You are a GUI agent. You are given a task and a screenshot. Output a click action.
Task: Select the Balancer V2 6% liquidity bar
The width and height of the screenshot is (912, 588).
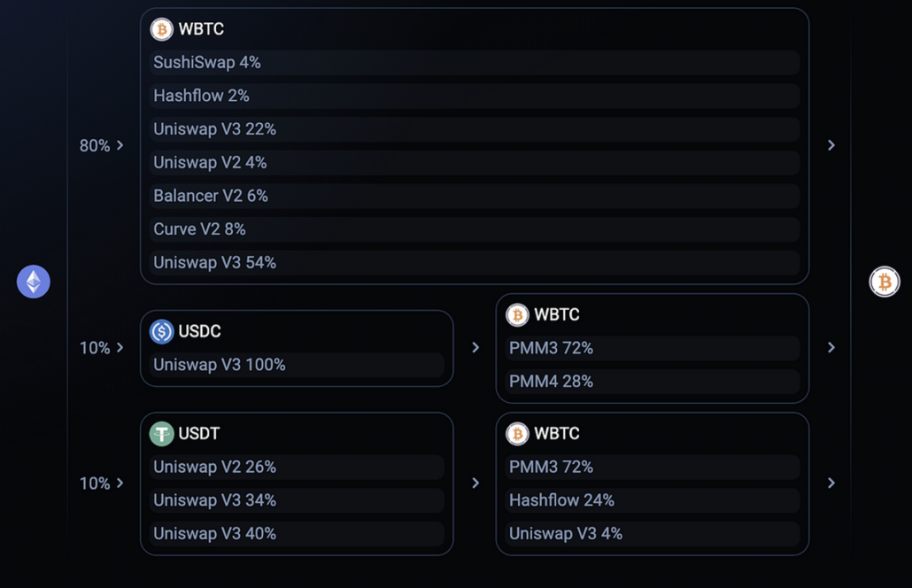[x=474, y=195]
